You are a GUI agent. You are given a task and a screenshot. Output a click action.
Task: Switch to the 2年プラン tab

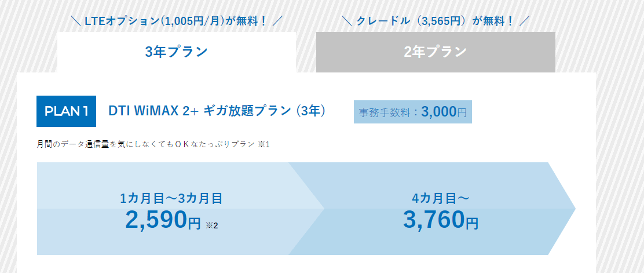pos(436,52)
